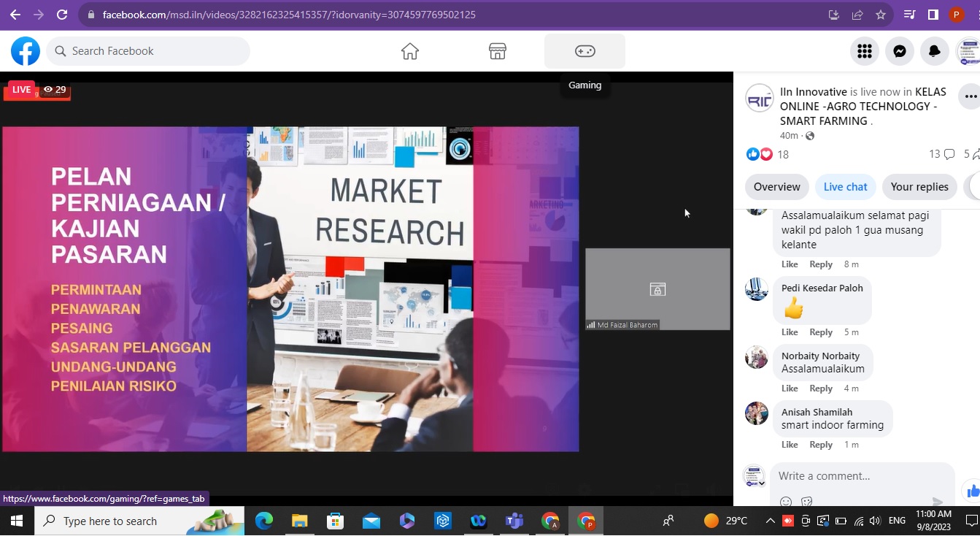Show hidden system tray icons

coord(770,521)
